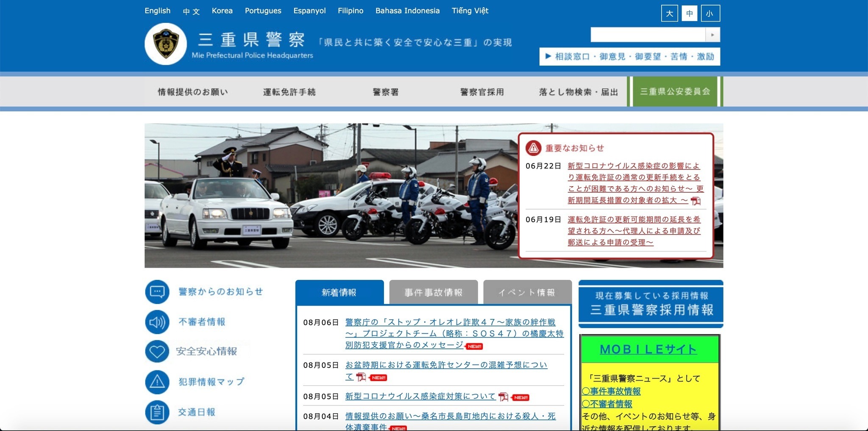Click the site search input field
868x431 pixels.
coord(648,35)
